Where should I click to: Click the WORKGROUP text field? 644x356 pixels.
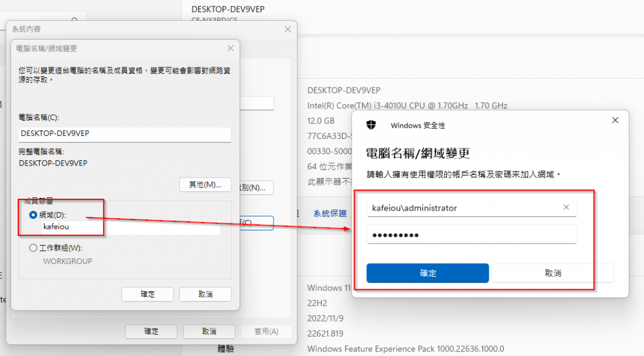pyautogui.click(x=68, y=261)
